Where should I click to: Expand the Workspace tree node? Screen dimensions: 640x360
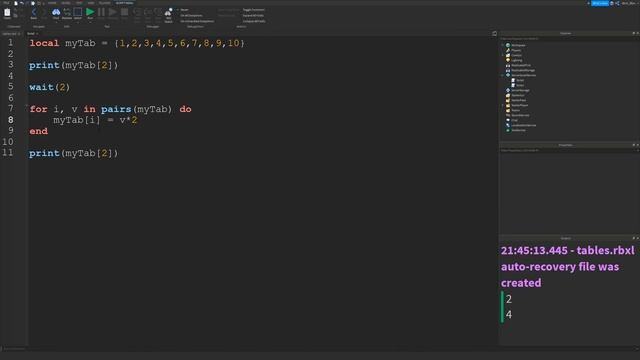(x=503, y=45)
